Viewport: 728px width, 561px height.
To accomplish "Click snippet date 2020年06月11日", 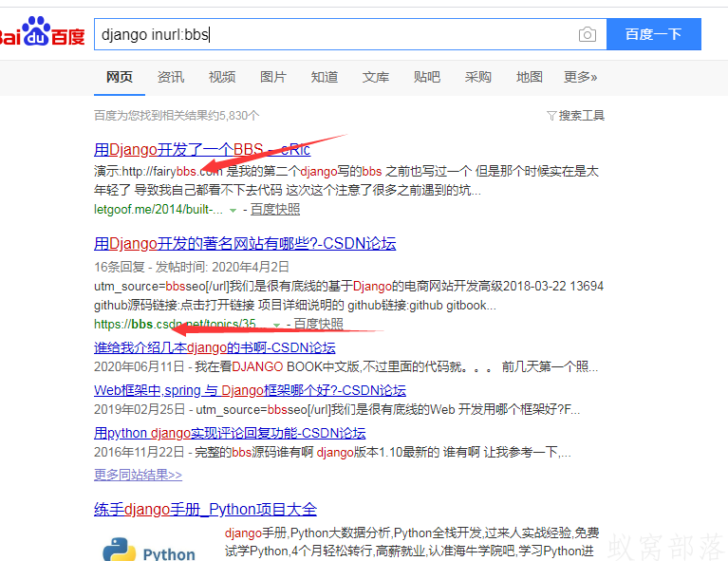I will tap(139, 366).
